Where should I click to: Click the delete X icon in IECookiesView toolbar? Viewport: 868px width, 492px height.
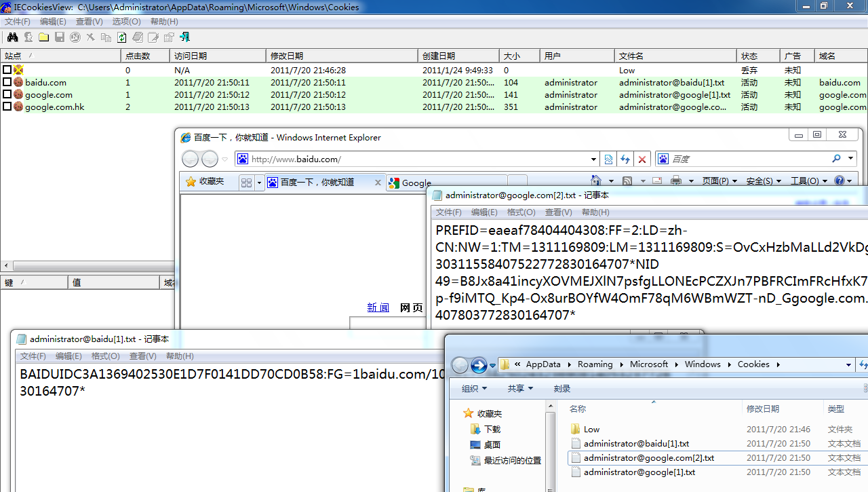click(x=90, y=37)
